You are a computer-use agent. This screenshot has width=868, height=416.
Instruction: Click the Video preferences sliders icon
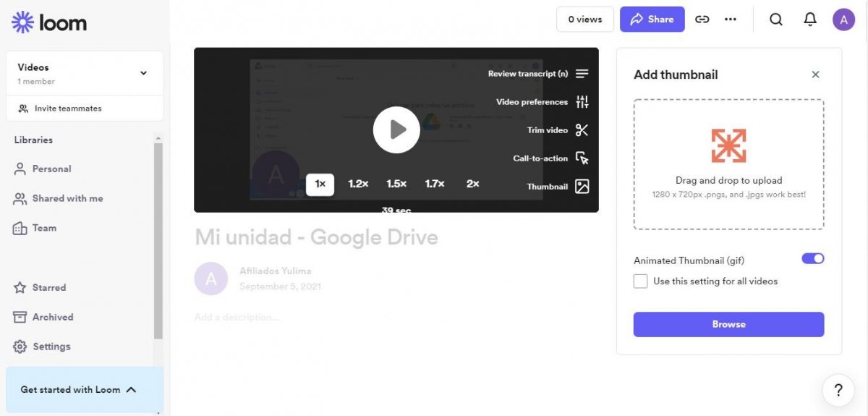(x=582, y=102)
